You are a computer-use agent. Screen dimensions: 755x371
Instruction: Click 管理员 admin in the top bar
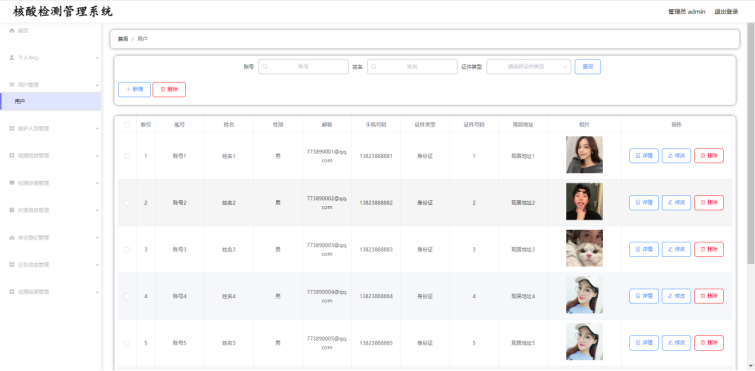click(687, 12)
